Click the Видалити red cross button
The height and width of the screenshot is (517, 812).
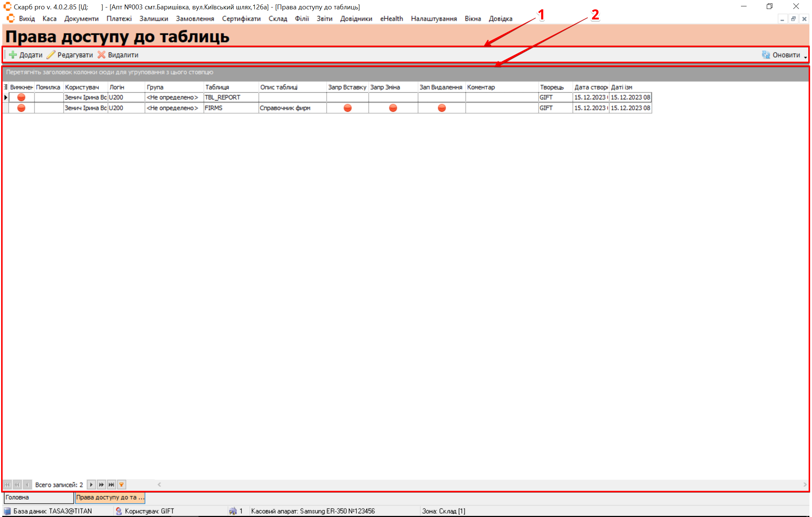(118, 55)
